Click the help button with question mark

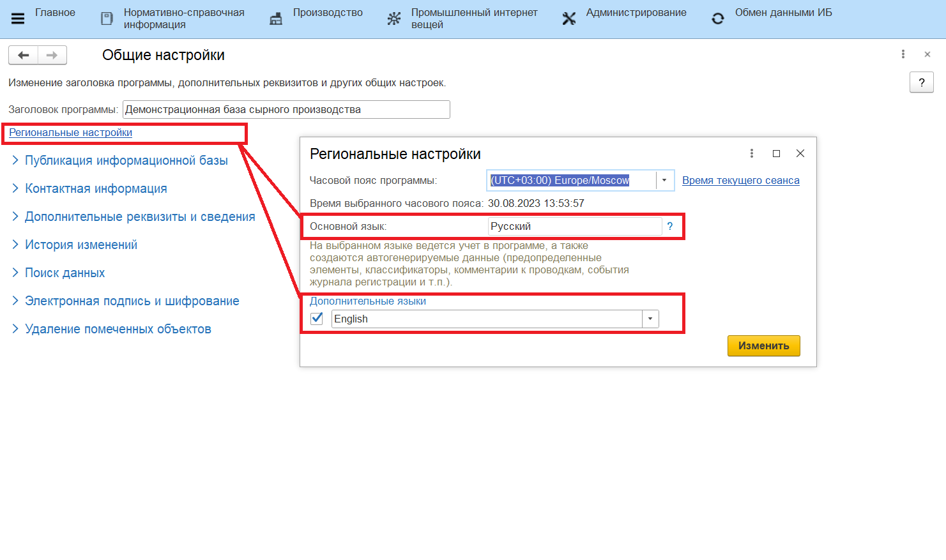pyautogui.click(x=921, y=82)
